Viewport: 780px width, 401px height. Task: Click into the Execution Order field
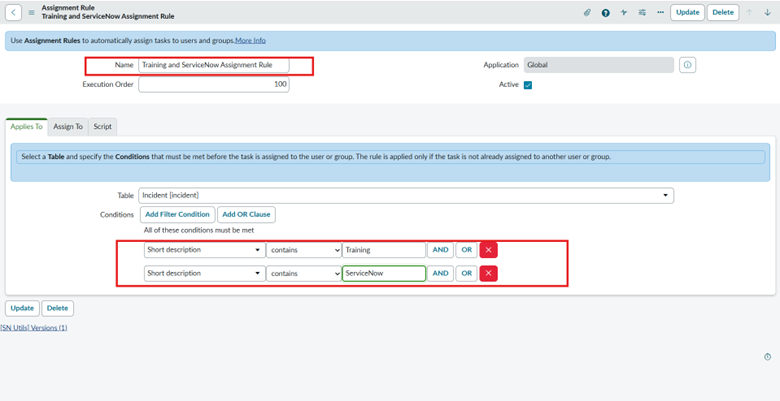coord(214,85)
